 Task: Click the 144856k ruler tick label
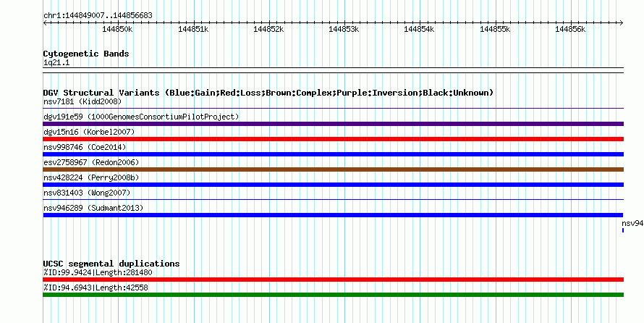coord(570,29)
